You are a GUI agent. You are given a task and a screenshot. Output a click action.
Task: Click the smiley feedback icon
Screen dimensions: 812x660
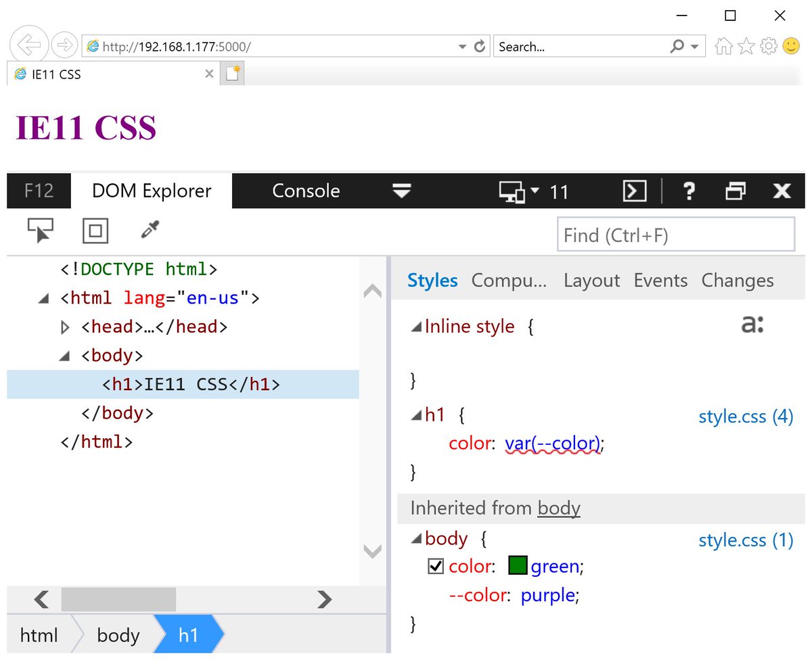click(x=791, y=46)
